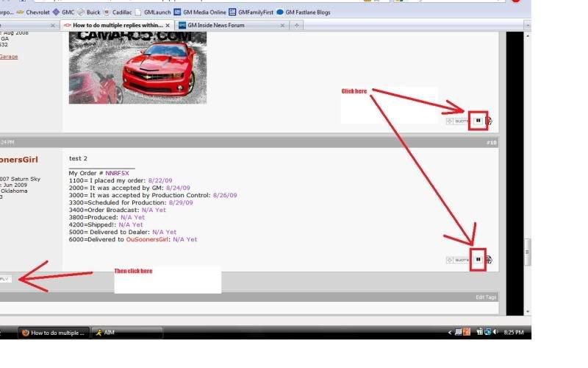The image size is (588, 368).
Task: Click the volume icon in system tray
Action: point(496,333)
